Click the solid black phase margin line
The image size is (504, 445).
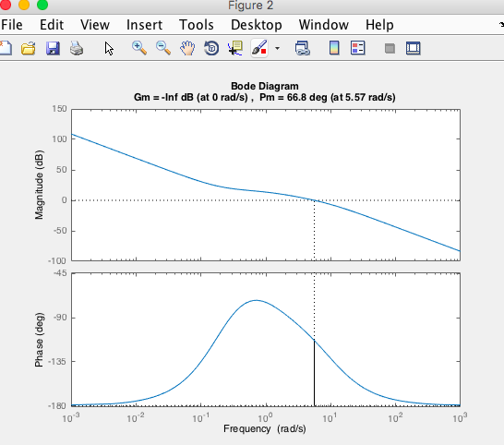315,373
